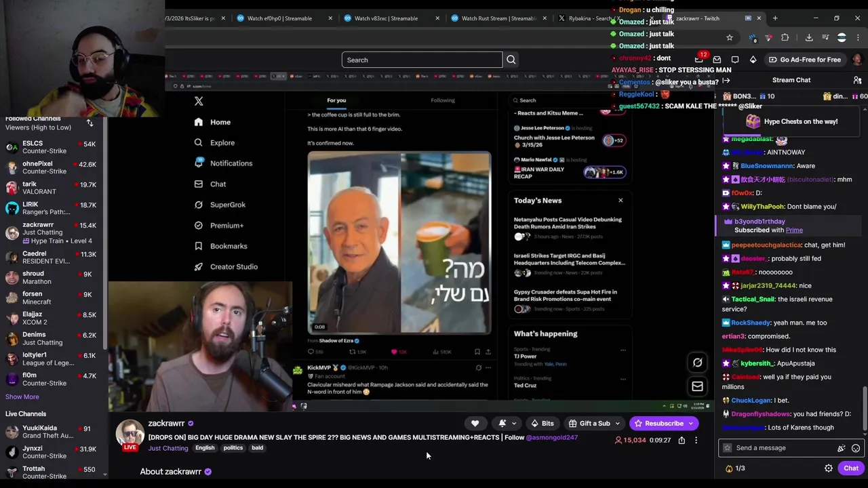Image resolution: width=868 pixels, height=488 pixels.
Task: Click the zackrawrr channel name heading
Action: [x=166, y=424]
